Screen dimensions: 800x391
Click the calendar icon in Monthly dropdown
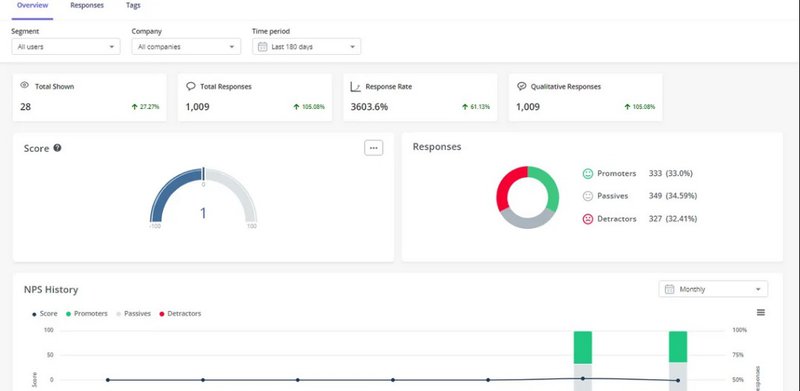pos(669,289)
